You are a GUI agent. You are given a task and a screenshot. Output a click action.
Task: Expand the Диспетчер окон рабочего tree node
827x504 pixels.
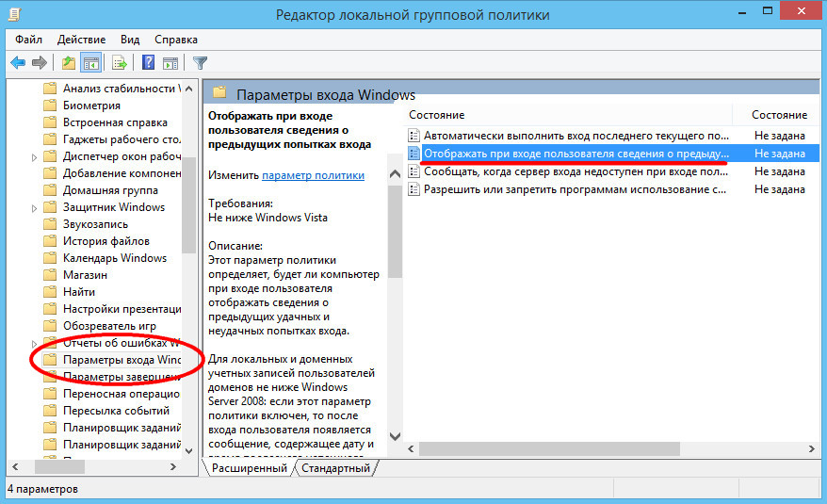(x=34, y=157)
